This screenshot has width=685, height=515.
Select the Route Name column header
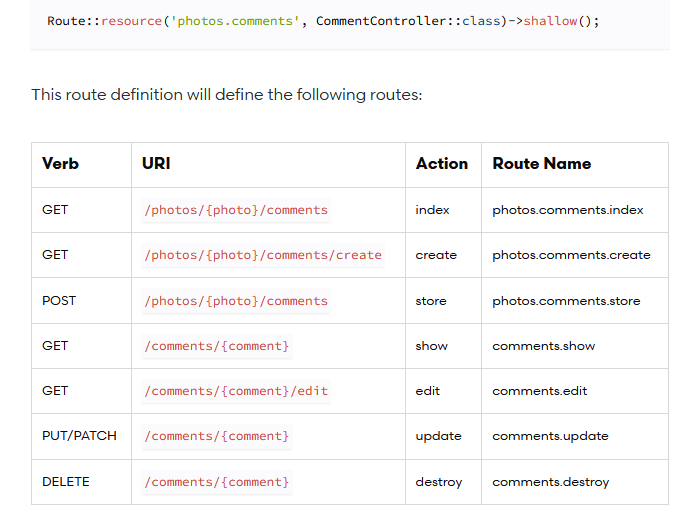(x=541, y=164)
